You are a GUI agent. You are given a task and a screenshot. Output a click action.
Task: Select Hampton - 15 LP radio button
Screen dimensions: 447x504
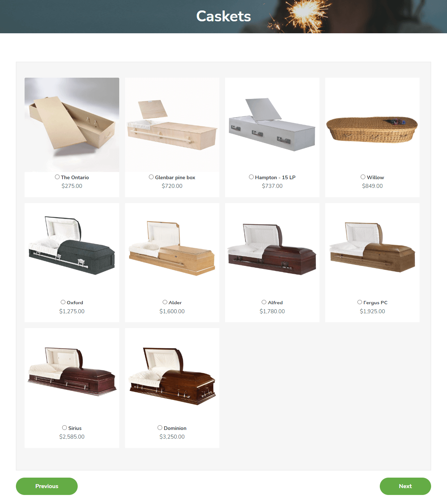point(251,177)
